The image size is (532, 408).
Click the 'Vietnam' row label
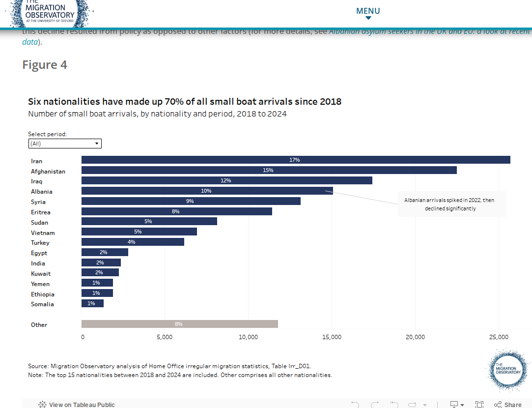point(43,233)
